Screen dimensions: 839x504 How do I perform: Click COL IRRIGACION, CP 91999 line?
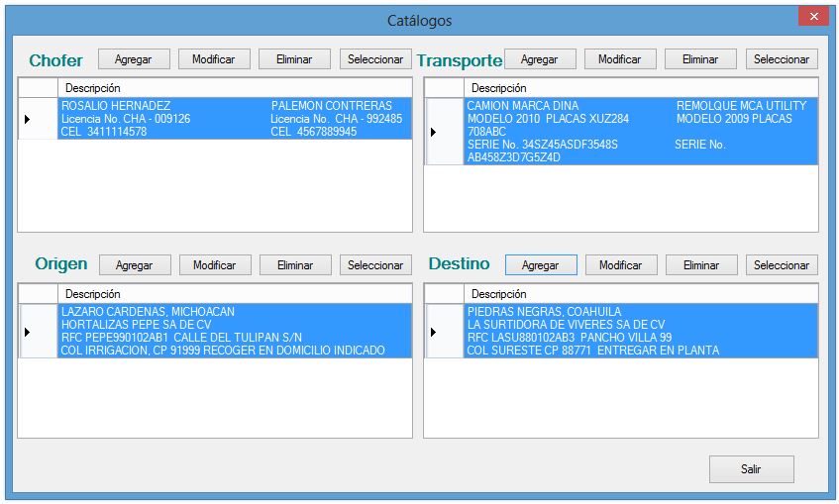coord(223,351)
